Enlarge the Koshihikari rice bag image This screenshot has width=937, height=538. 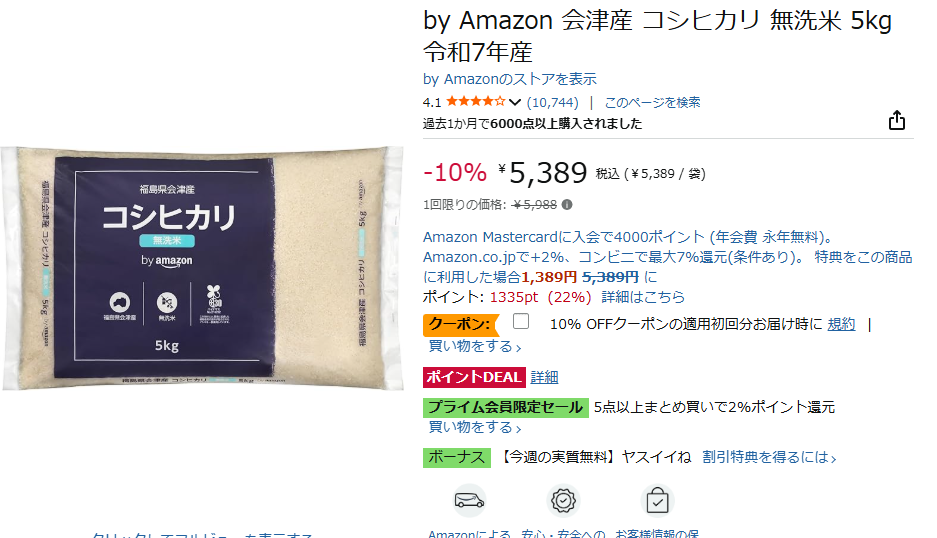coord(203,268)
